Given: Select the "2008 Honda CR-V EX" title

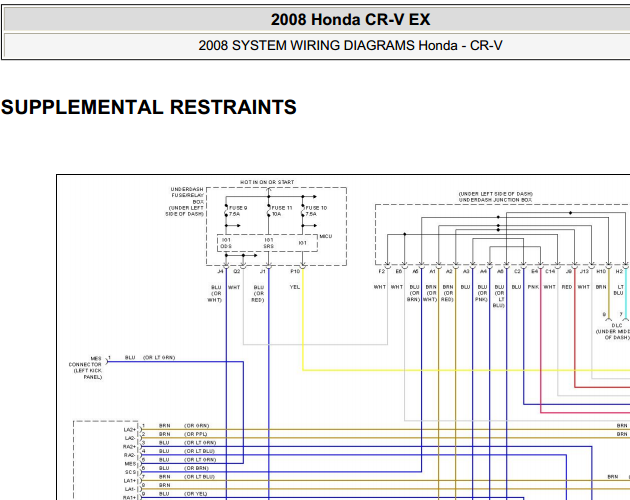Looking at the screenshot, I should tap(350, 19).
